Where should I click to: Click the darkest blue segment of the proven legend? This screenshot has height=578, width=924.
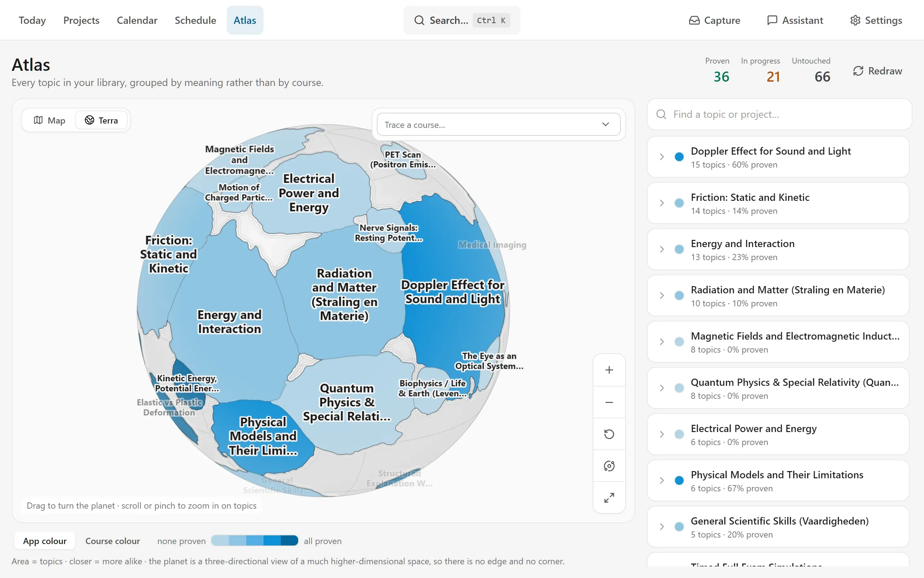tap(289, 540)
